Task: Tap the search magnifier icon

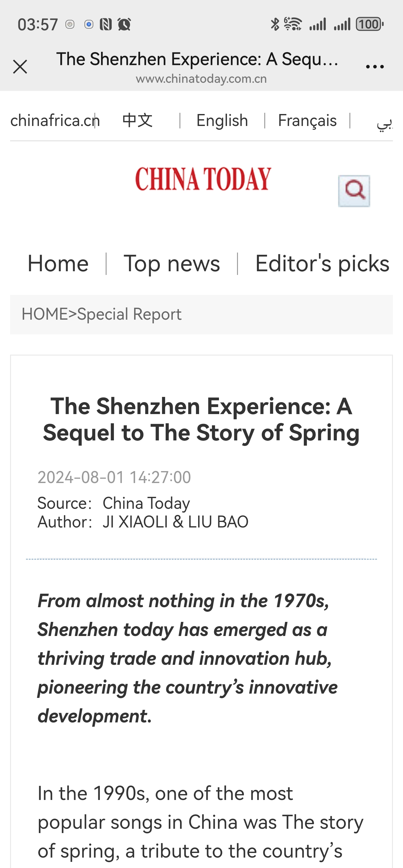Action: [x=354, y=191]
